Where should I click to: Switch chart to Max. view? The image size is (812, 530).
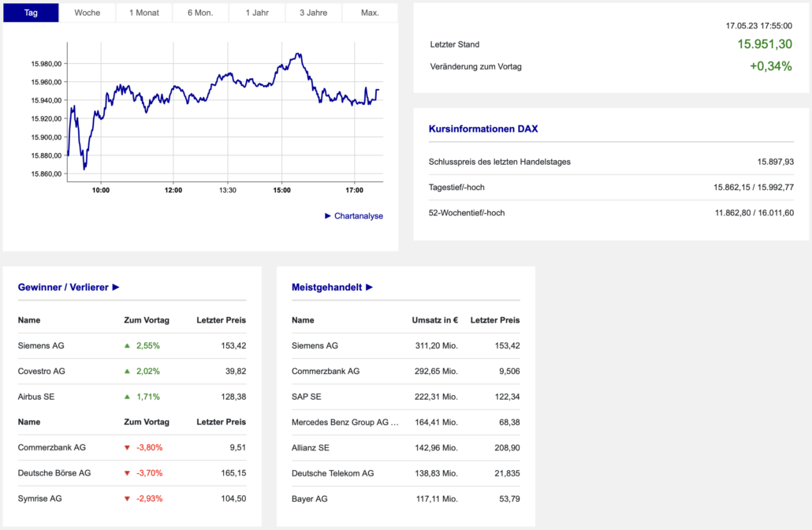coord(370,13)
